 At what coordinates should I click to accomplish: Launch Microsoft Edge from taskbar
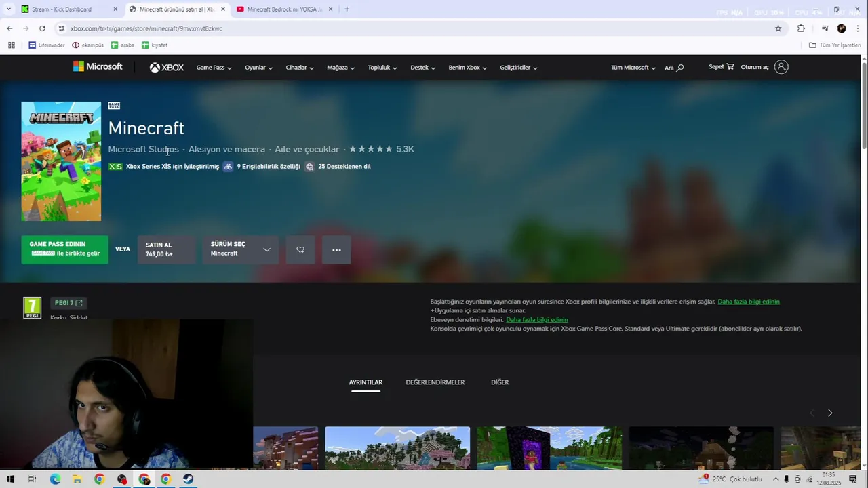[x=55, y=479]
